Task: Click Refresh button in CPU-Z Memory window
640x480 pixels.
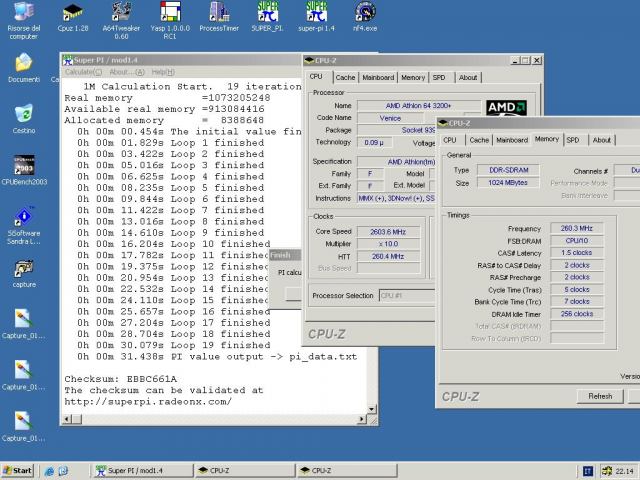Action: point(600,396)
